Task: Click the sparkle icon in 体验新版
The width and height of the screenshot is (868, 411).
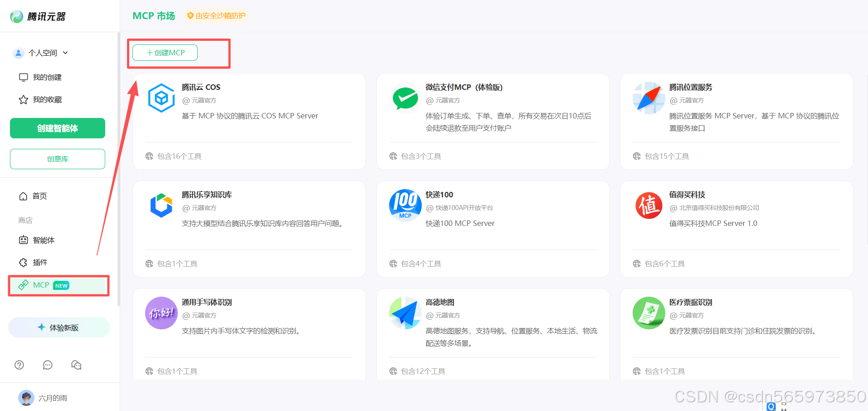Action: pos(42,327)
